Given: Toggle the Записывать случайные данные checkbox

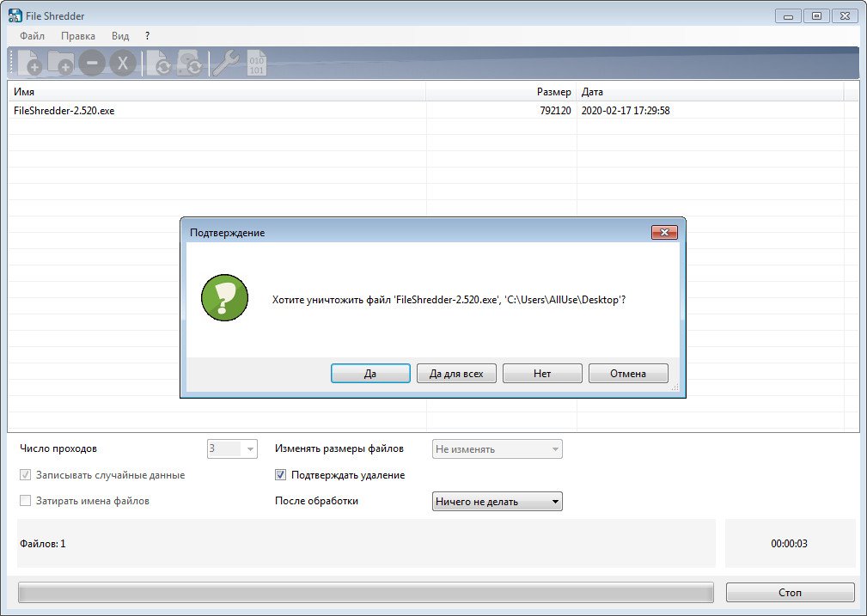Looking at the screenshot, I should pos(25,475).
